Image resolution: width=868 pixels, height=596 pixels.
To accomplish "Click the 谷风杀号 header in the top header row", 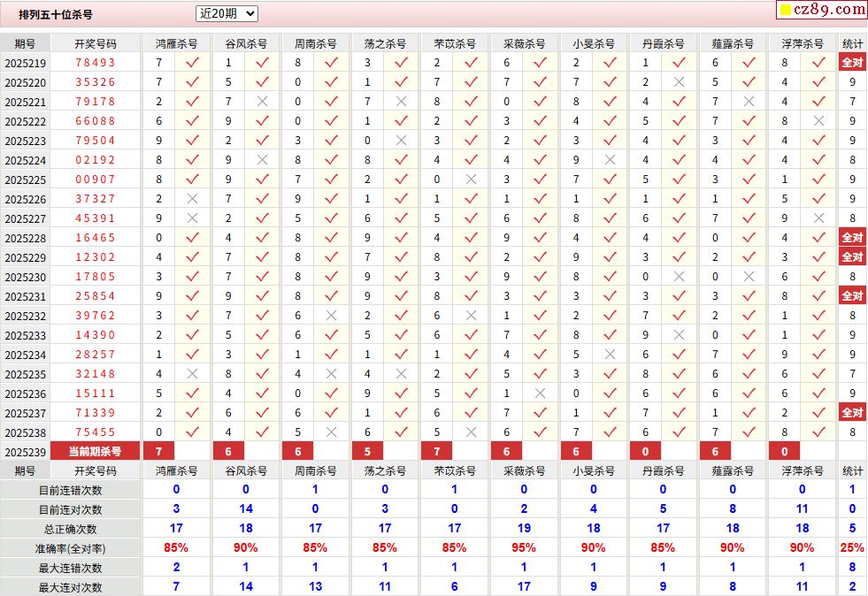I will pos(246,43).
